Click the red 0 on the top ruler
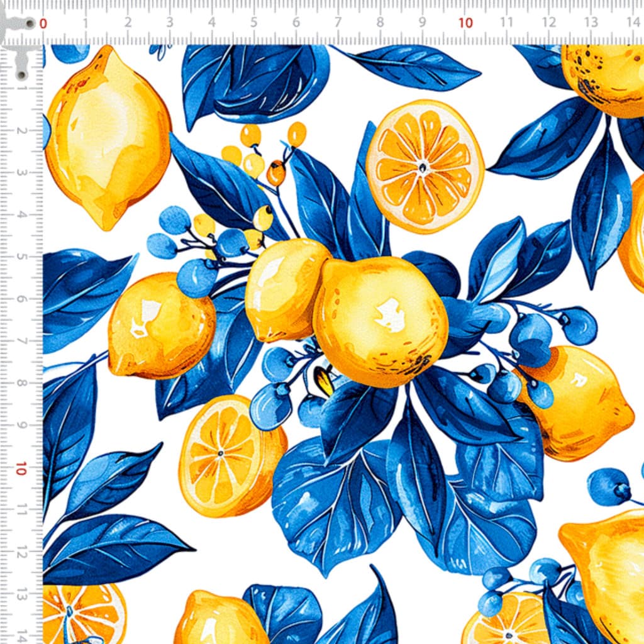The image size is (644, 644). pyautogui.click(x=43, y=24)
